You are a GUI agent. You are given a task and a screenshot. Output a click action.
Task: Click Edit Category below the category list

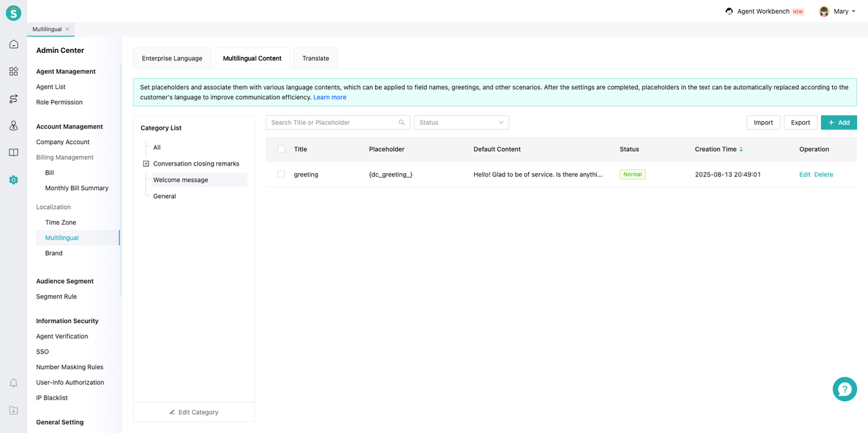tap(194, 412)
